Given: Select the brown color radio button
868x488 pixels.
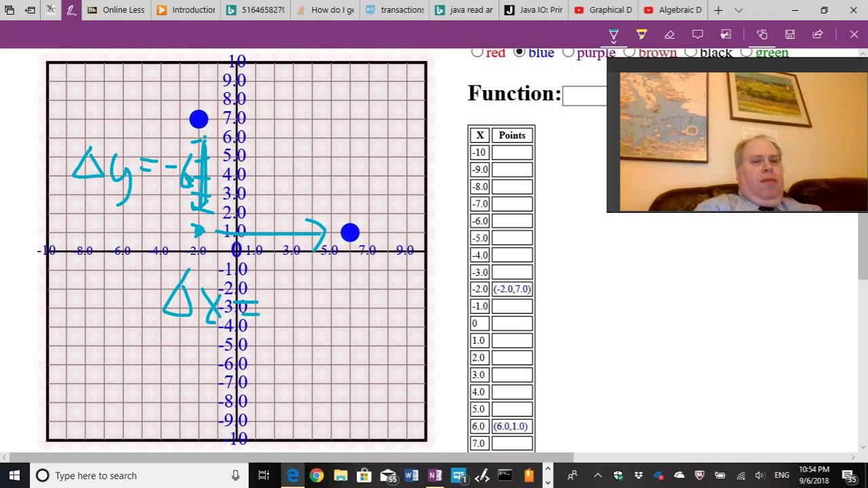Looking at the screenshot, I should [x=630, y=52].
